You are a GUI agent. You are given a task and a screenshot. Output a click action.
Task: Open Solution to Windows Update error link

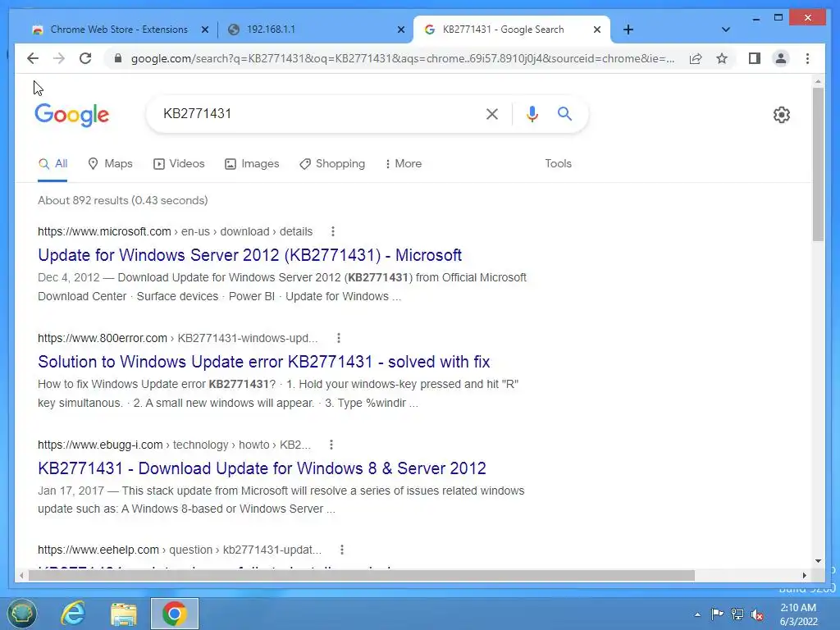(x=263, y=362)
